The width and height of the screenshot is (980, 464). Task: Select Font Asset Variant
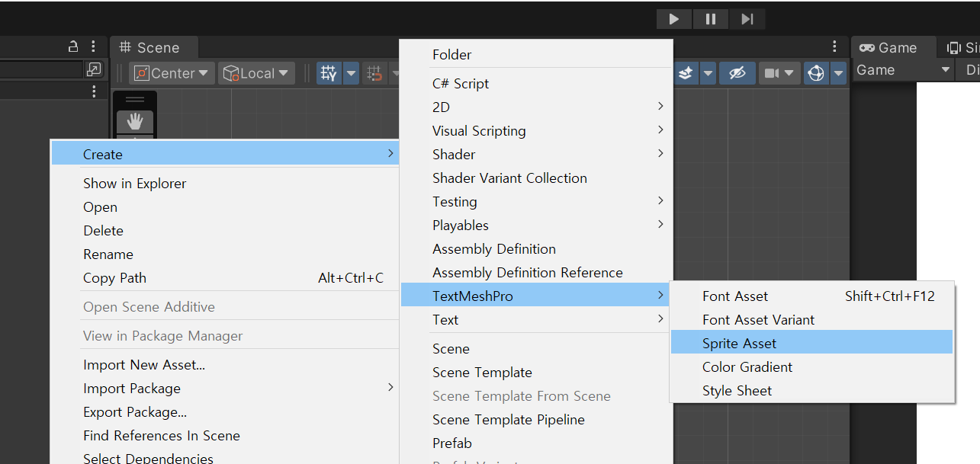(812, 319)
